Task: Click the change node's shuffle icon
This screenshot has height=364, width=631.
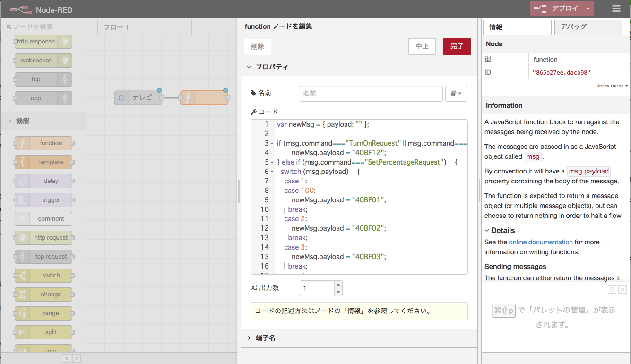Action: tap(22, 295)
